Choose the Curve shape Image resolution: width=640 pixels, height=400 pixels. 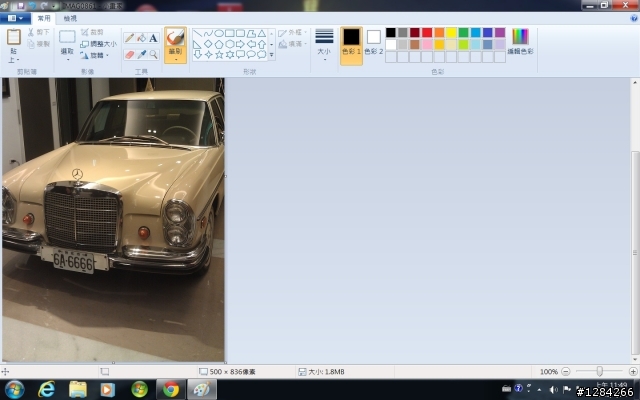click(208, 33)
